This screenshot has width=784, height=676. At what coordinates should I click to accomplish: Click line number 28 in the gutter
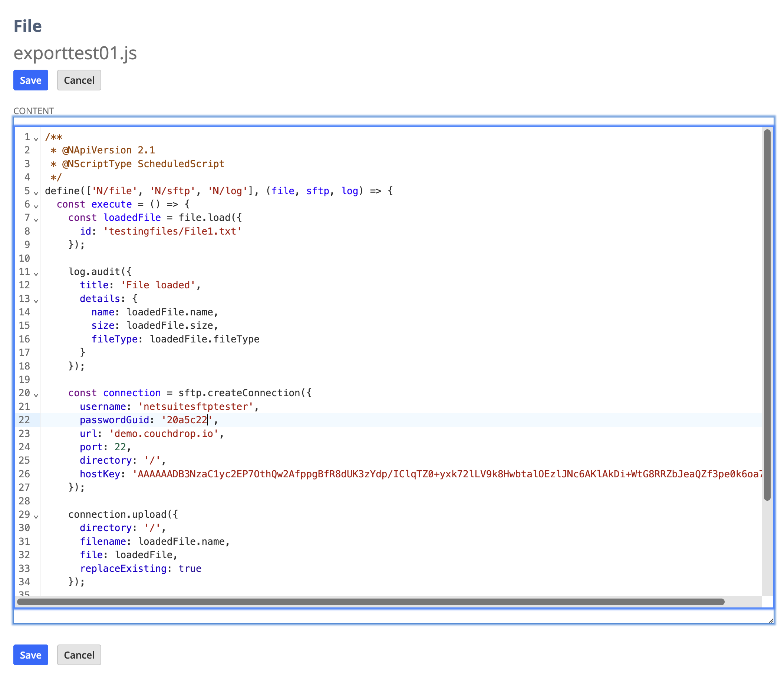24,501
